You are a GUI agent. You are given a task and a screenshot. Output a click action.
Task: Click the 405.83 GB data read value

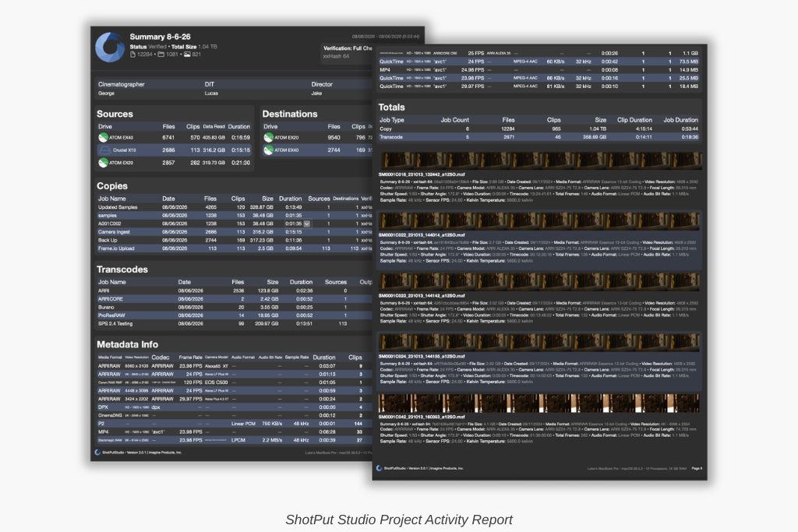(x=214, y=138)
